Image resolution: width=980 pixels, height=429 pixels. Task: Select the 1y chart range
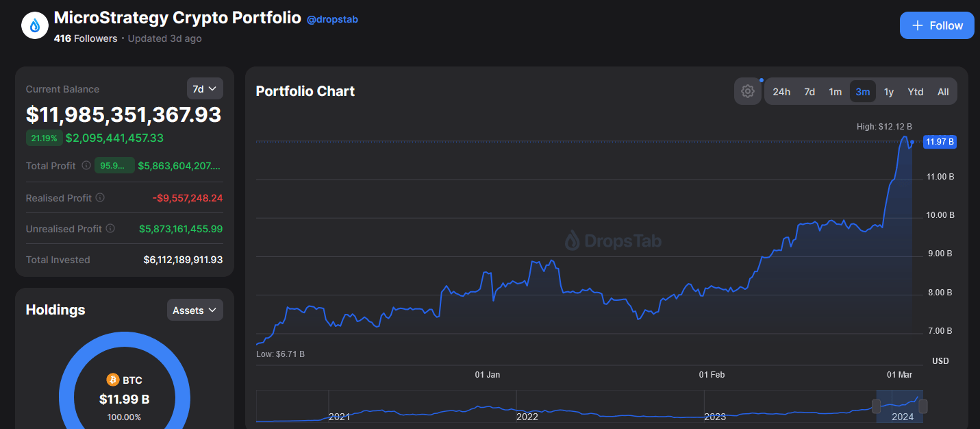click(x=889, y=92)
